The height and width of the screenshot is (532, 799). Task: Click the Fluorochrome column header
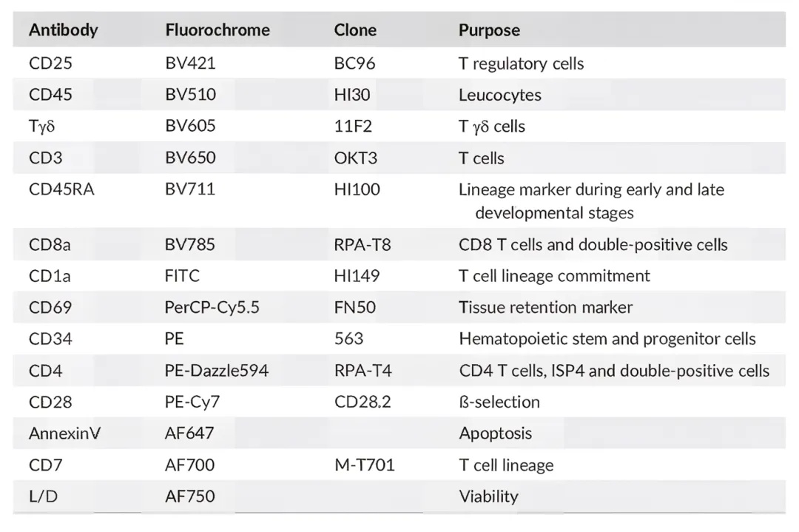tap(218, 30)
